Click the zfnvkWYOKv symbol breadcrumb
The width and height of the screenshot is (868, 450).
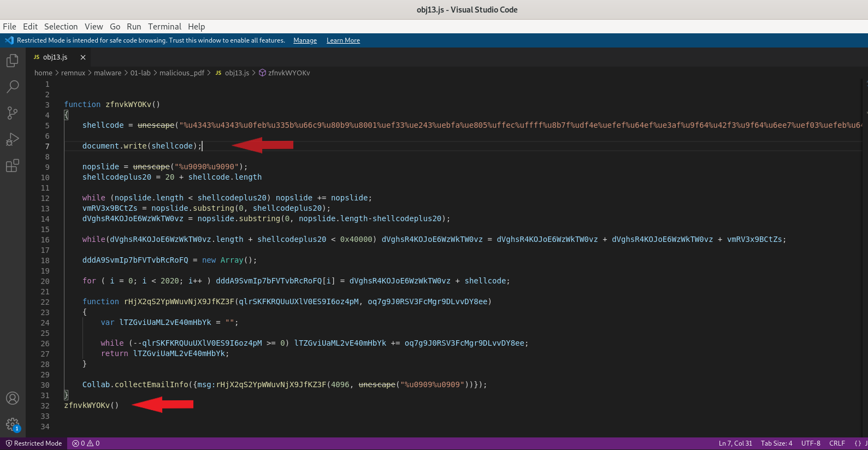point(285,73)
